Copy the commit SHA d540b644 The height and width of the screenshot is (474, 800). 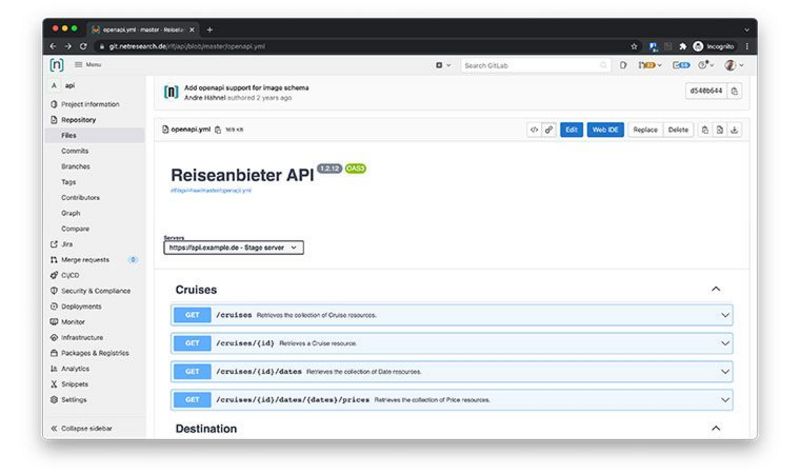click(735, 91)
